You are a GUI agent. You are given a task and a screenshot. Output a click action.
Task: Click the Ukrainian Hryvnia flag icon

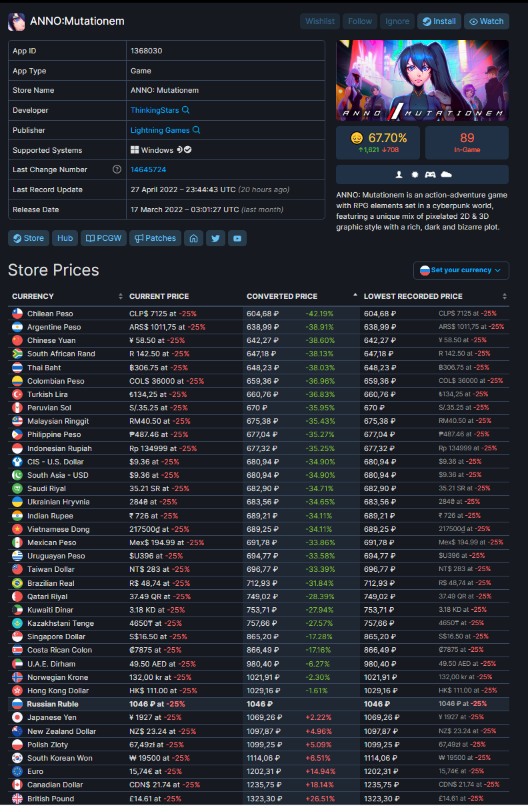tap(17, 502)
